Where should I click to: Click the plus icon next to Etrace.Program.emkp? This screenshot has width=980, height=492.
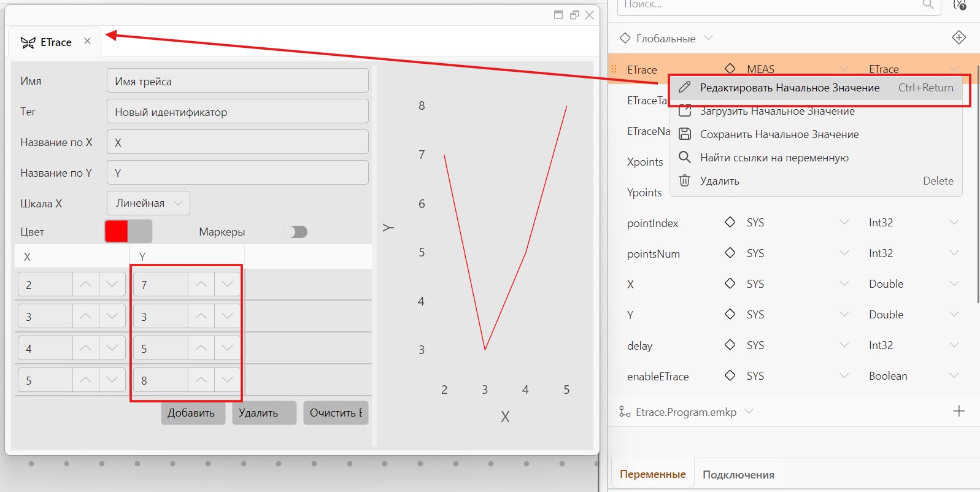pyautogui.click(x=959, y=411)
